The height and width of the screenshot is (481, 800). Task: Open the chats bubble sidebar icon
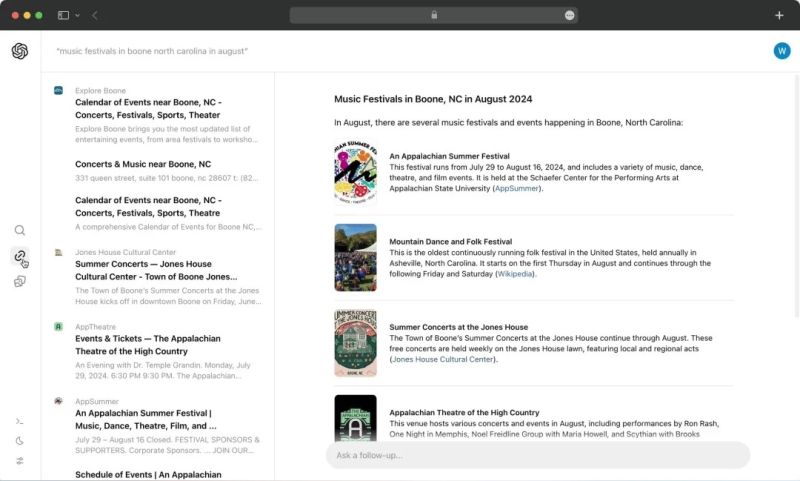(x=20, y=282)
